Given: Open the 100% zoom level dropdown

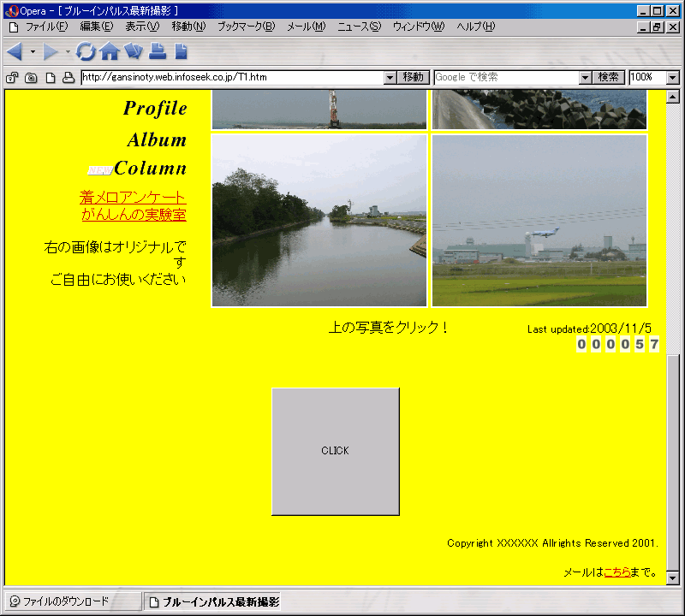Looking at the screenshot, I should click(673, 78).
